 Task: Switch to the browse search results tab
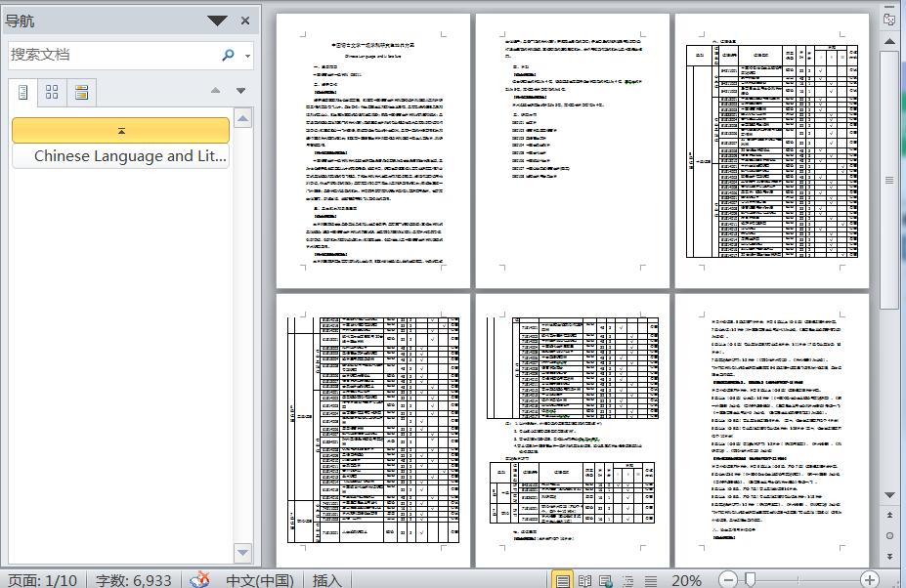81,93
